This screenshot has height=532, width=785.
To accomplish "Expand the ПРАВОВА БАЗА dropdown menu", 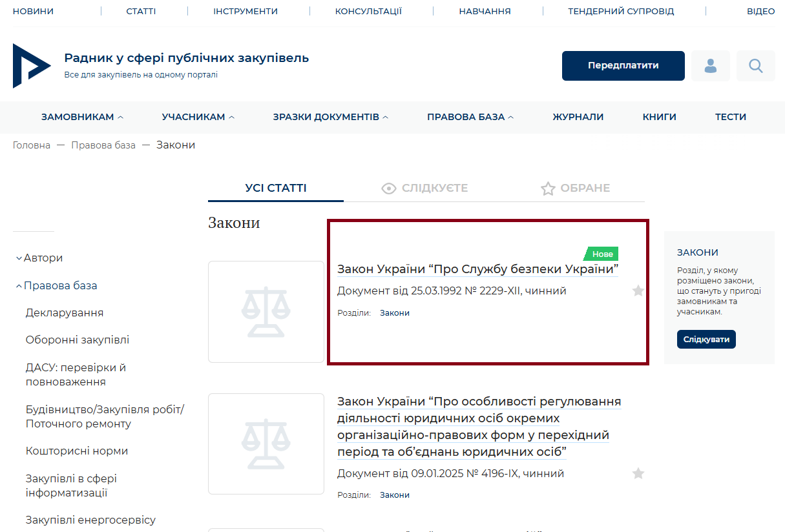I will [470, 117].
